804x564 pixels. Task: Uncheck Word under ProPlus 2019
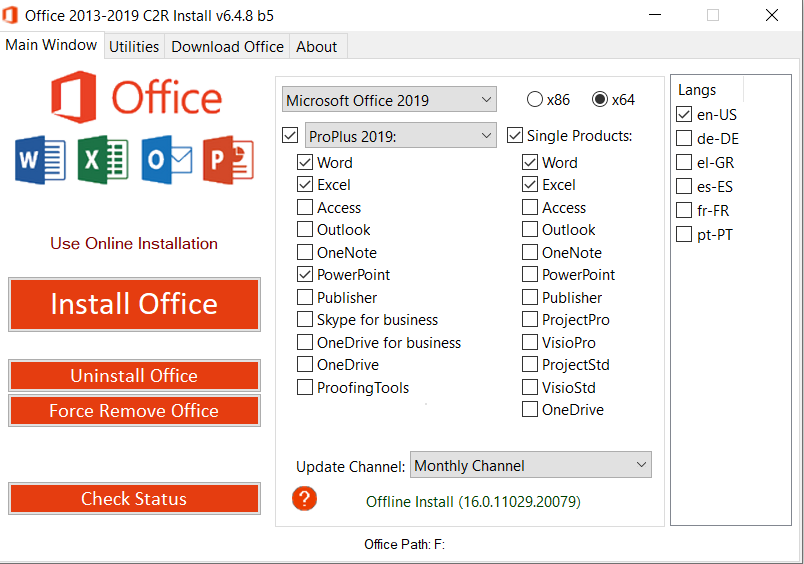coord(305,163)
